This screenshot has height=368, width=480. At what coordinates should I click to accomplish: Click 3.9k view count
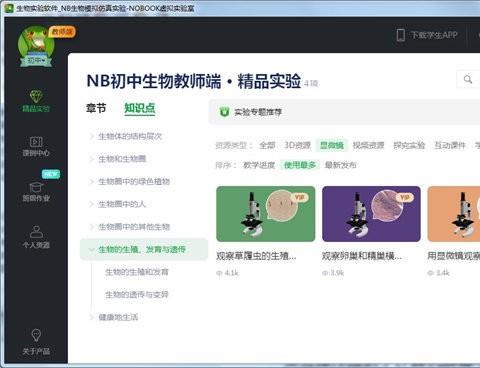(x=337, y=273)
